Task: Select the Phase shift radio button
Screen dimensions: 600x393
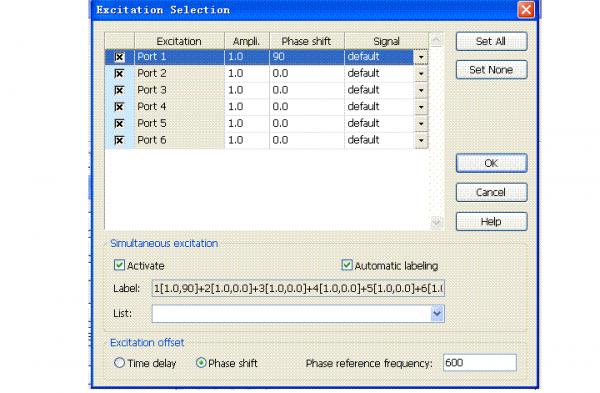Action: coord(201,363)
